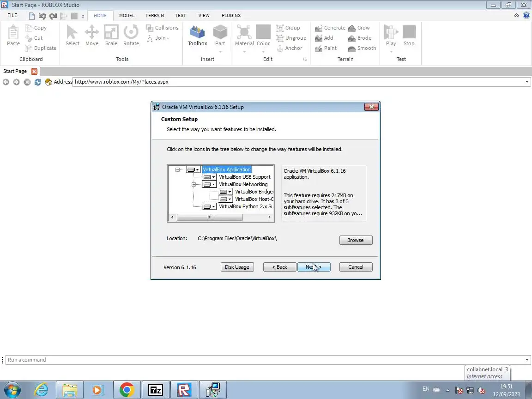
Task: Open Internet Explorer from the taskbar
Action: [41, 390]
